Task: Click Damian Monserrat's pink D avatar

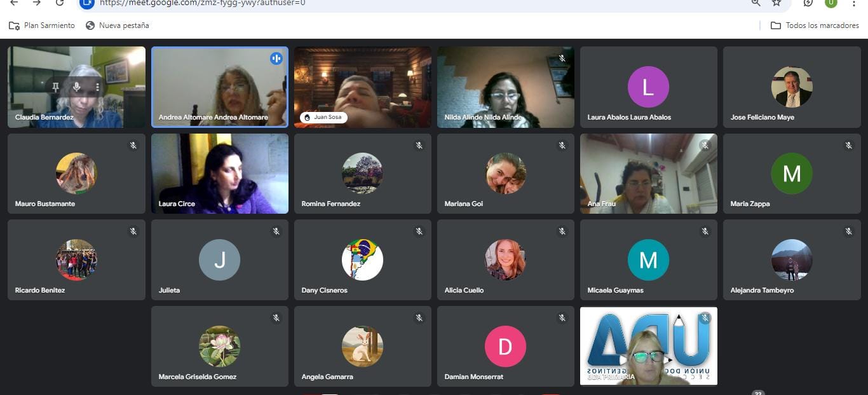Action: pyautogui.click(x=505, y=346)
